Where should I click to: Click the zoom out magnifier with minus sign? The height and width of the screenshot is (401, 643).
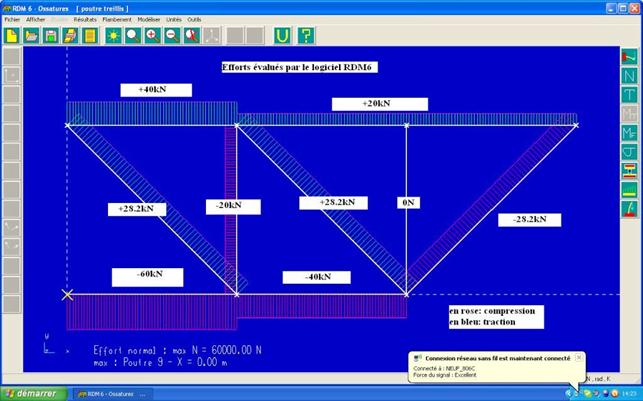[172, 35]
